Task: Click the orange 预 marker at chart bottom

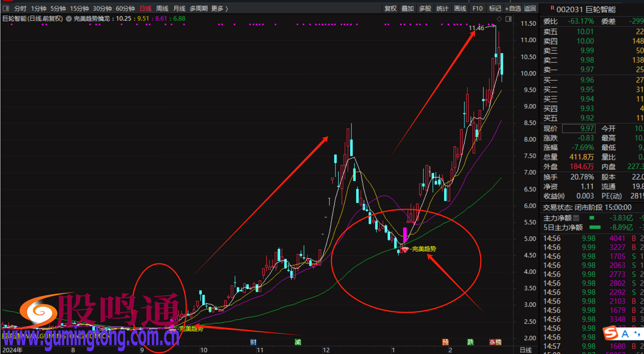Action: (x=445, y=342)
